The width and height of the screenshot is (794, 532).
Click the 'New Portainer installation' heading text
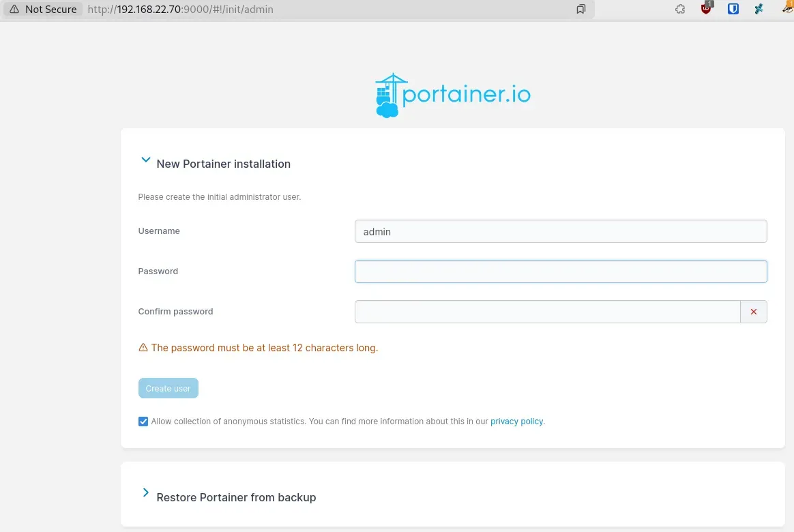pos(223,164)
